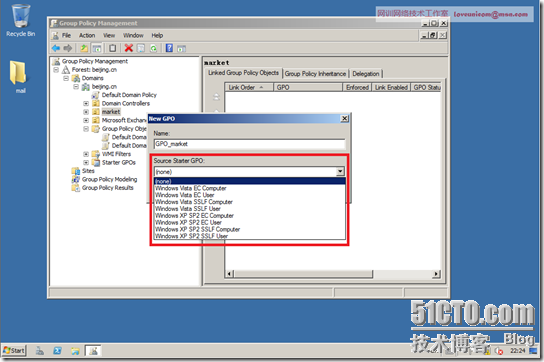Screen dimensions: 544x362
Task: Open the Help menu
Action: pos(157,35)
